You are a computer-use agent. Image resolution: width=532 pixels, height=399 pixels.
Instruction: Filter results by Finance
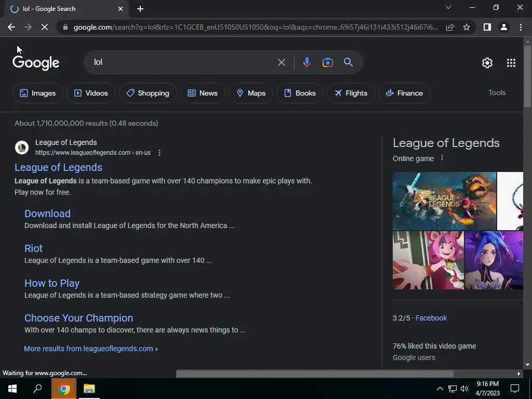click(x=404, y=93)
